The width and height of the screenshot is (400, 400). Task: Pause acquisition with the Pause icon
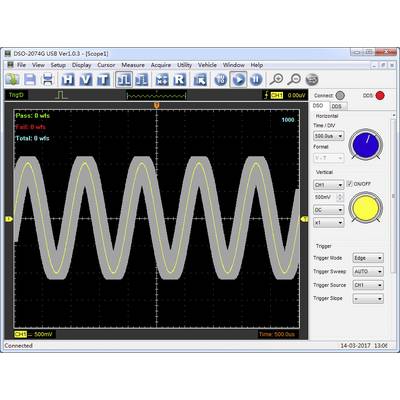[x=256, y=80]
